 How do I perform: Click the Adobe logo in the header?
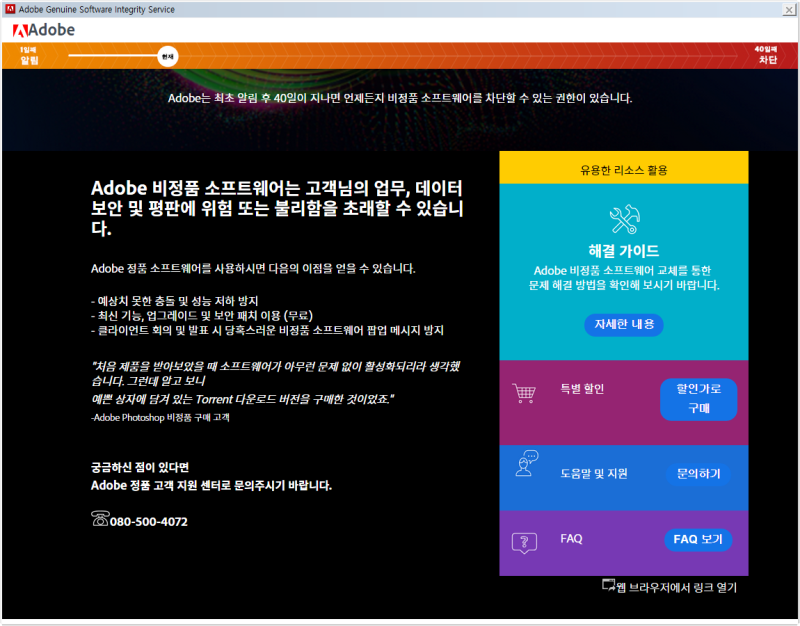pos(44,31)
